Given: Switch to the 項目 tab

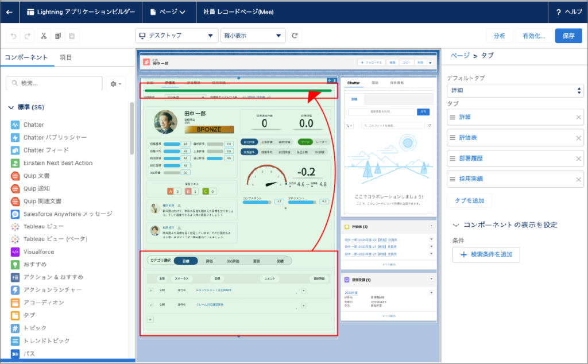Looking at the screenshot, I should (65, 57).
